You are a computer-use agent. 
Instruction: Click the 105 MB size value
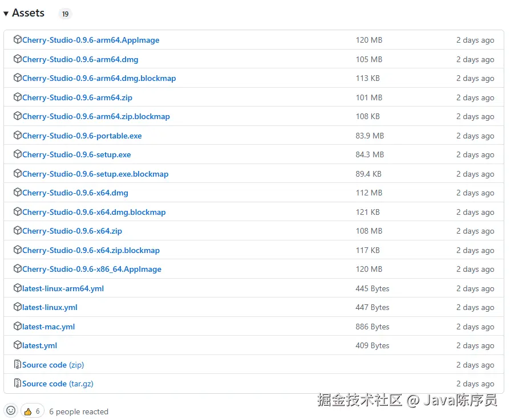[x=369, y=59]
